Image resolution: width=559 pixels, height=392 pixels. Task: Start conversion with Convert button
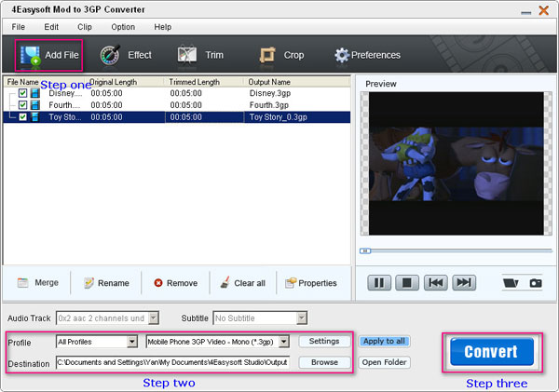coord(492,352)
